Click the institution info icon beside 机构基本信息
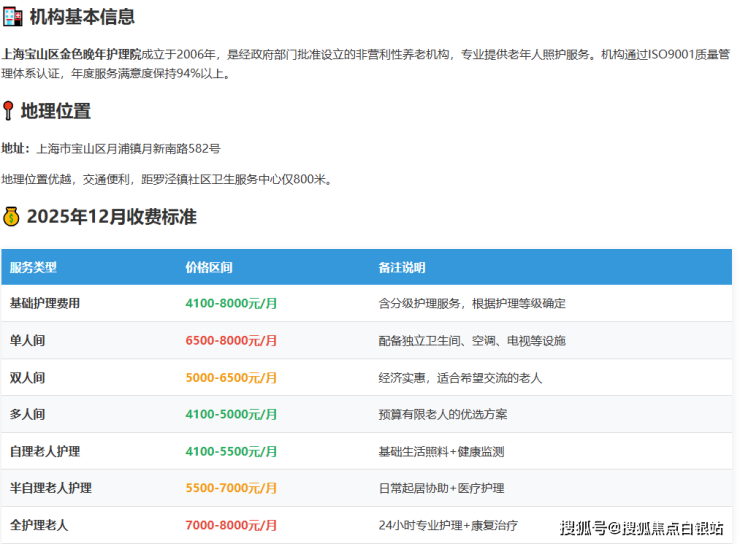 pyautogui.click(x=13, y=17)
